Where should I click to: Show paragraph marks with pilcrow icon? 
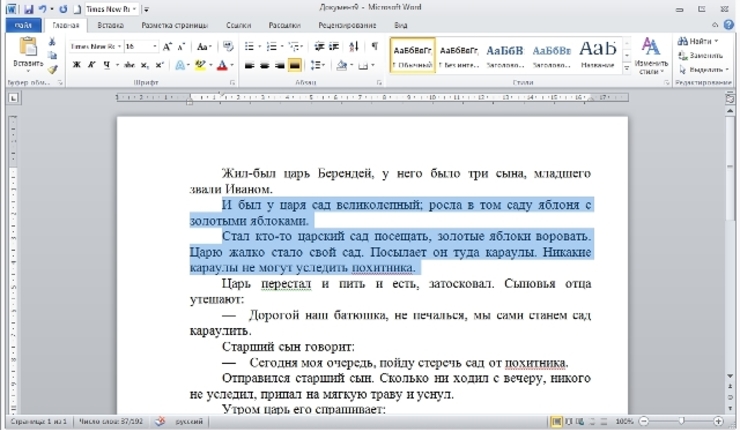coord(375,46)
